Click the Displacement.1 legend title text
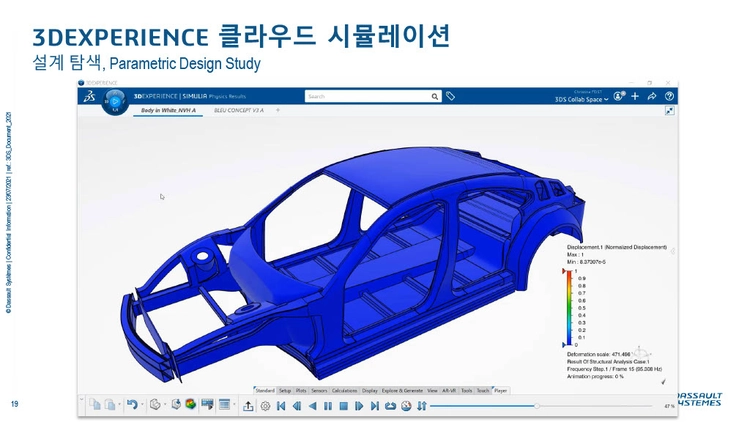Viewport: 750px width, 423px height. [x=617, y=247]
